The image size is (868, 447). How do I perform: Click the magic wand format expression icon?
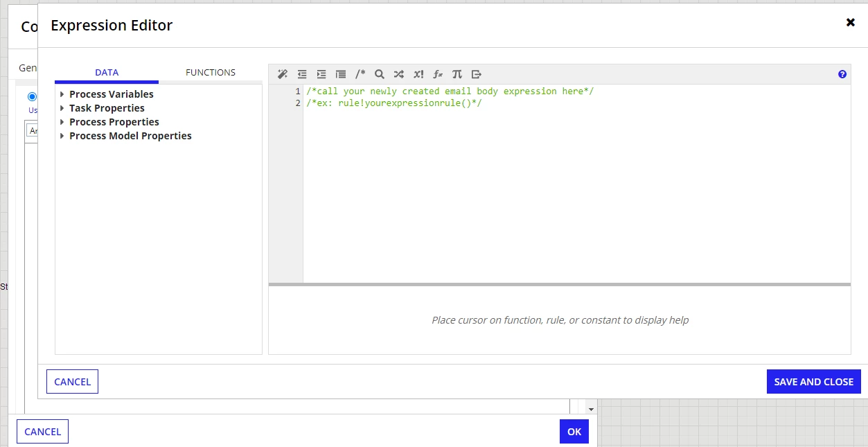(282, 74)
